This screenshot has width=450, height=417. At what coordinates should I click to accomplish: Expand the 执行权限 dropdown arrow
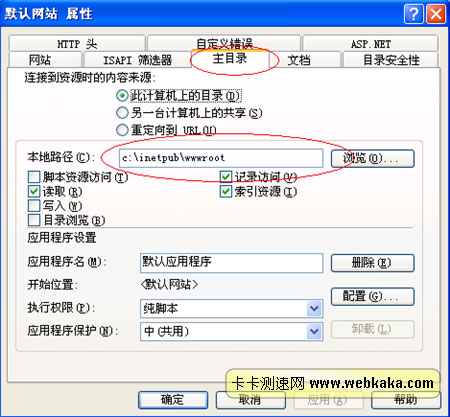pos(314,309)
